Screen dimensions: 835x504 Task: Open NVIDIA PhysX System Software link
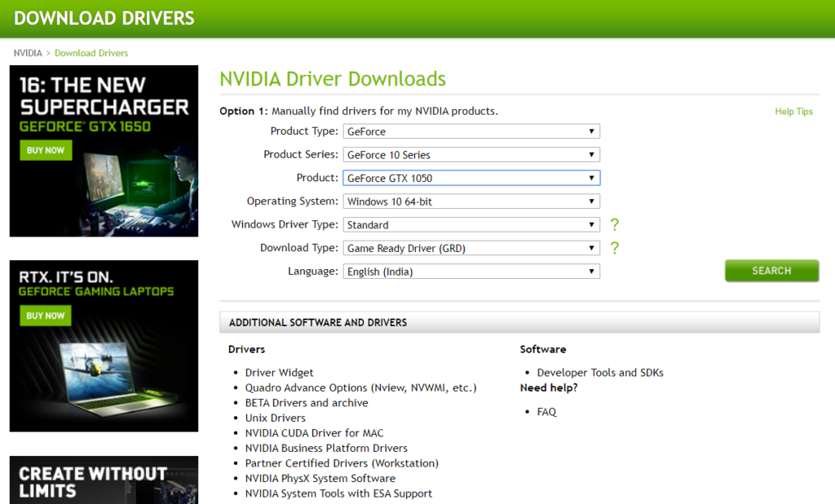[320, 479]
